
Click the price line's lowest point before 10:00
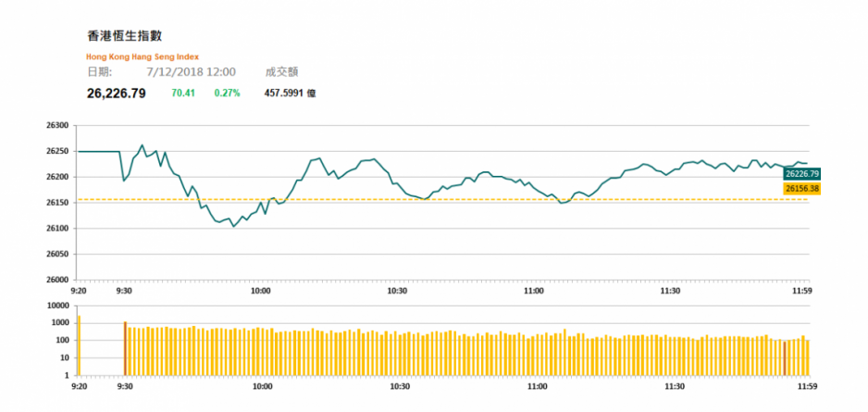point(233,227)
